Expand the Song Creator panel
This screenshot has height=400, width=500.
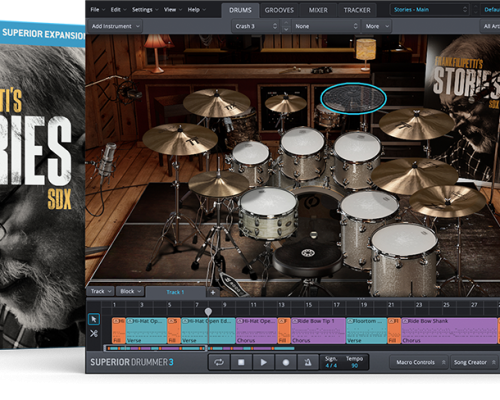click(475, 362)
